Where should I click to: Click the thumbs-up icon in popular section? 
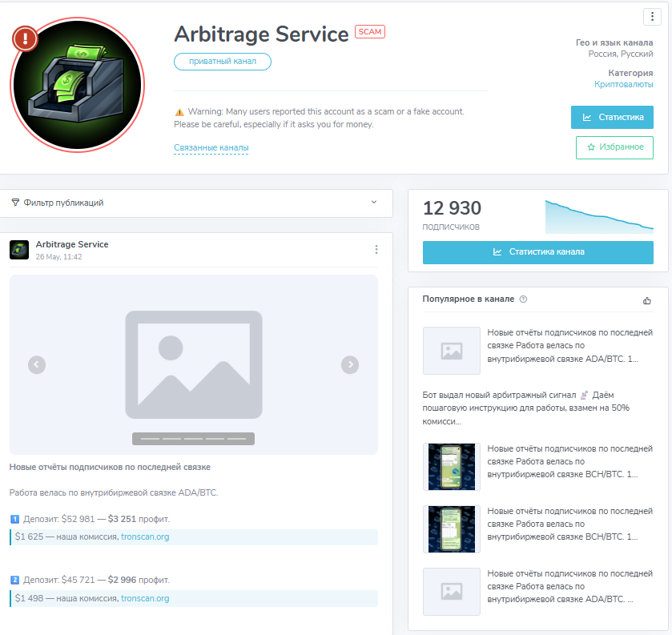point(647,301)
